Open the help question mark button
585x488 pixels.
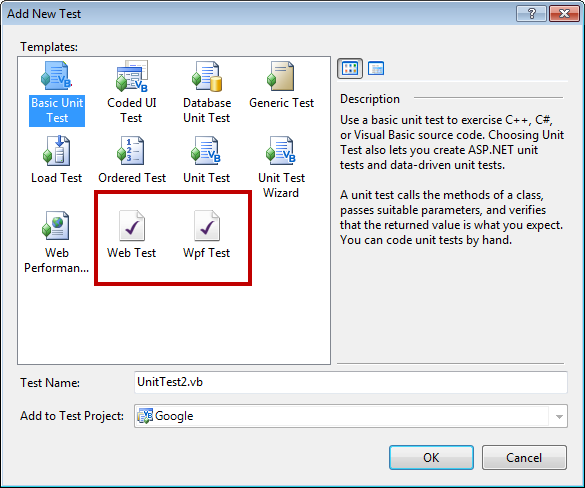(531, 14)
